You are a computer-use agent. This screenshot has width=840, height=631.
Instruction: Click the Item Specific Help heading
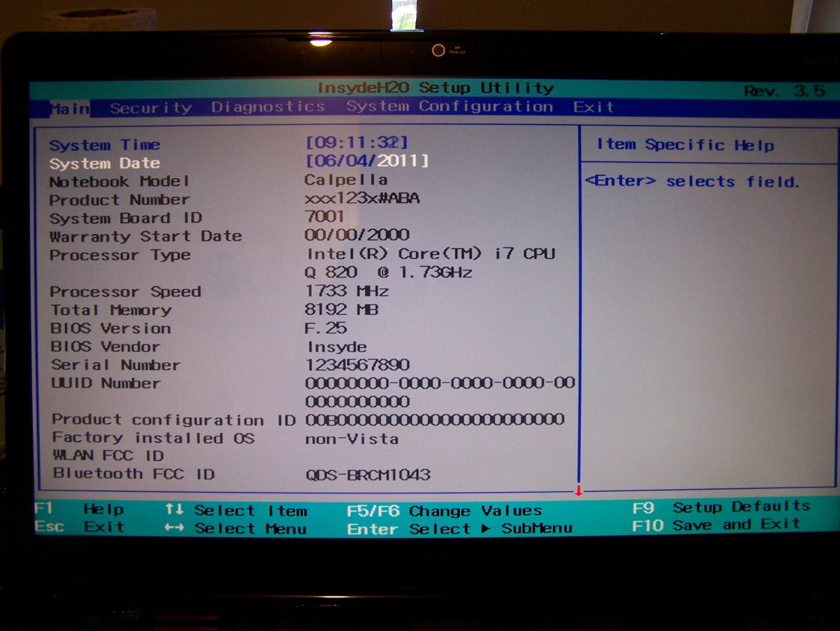(686, 145)
